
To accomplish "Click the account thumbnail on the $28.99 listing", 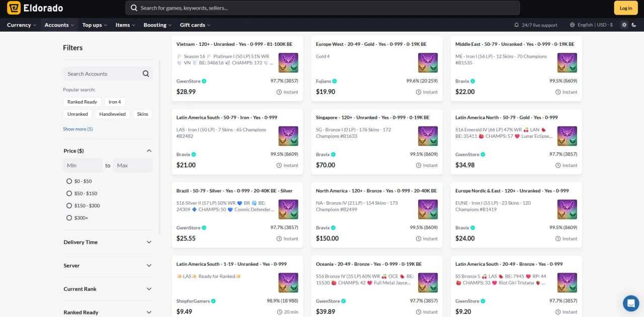I will tap(288, 63).
